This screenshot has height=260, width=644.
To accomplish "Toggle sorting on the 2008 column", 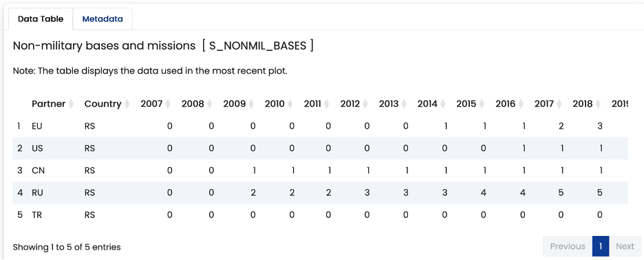I will coord(209,105).
